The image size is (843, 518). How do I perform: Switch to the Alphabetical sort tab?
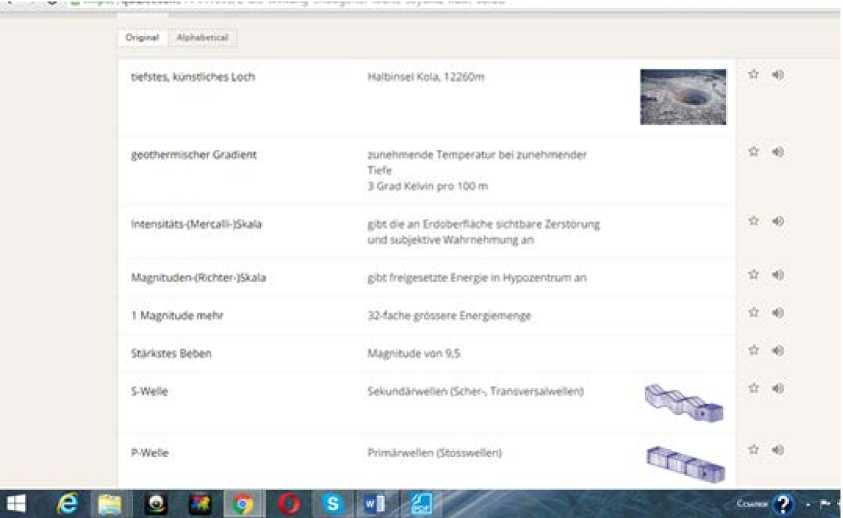coord(203,38)
